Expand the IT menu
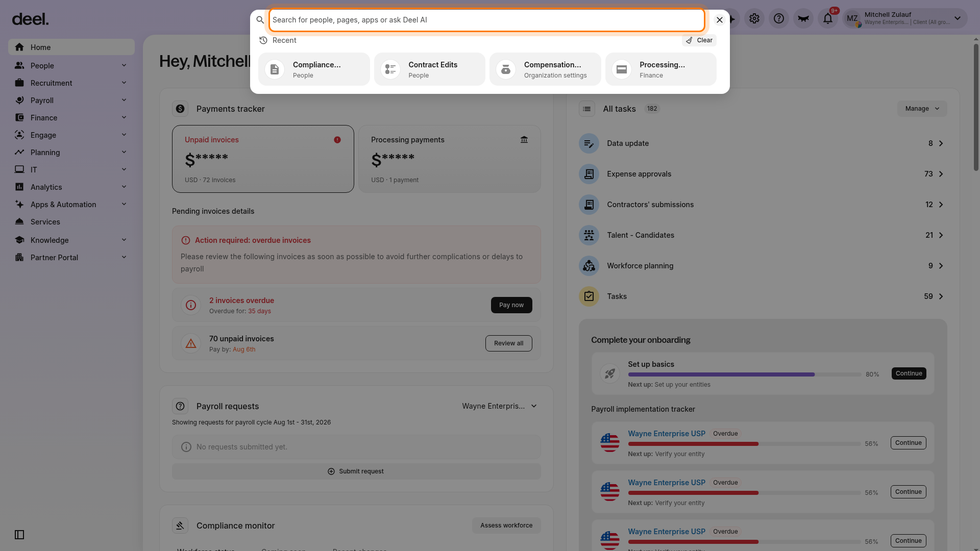Image resolution: width=980 pixels, height=551 pixels. click(71, 170)
